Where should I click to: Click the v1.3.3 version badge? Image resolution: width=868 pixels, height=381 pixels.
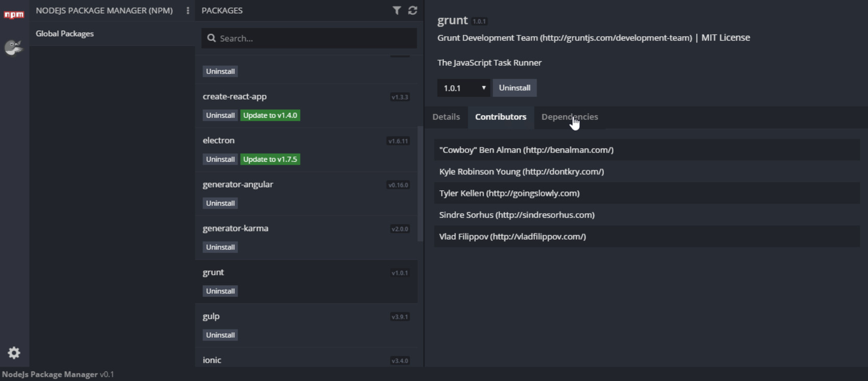click(400, 97)
